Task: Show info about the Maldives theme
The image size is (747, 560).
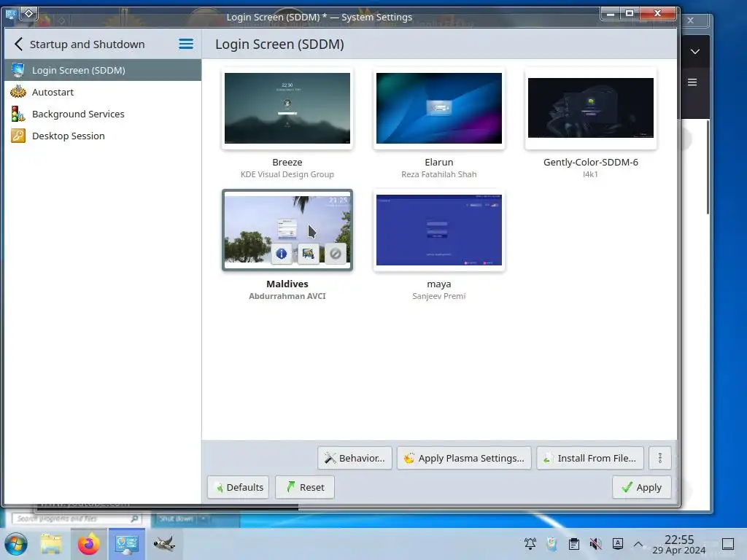Action: [281, 253]
